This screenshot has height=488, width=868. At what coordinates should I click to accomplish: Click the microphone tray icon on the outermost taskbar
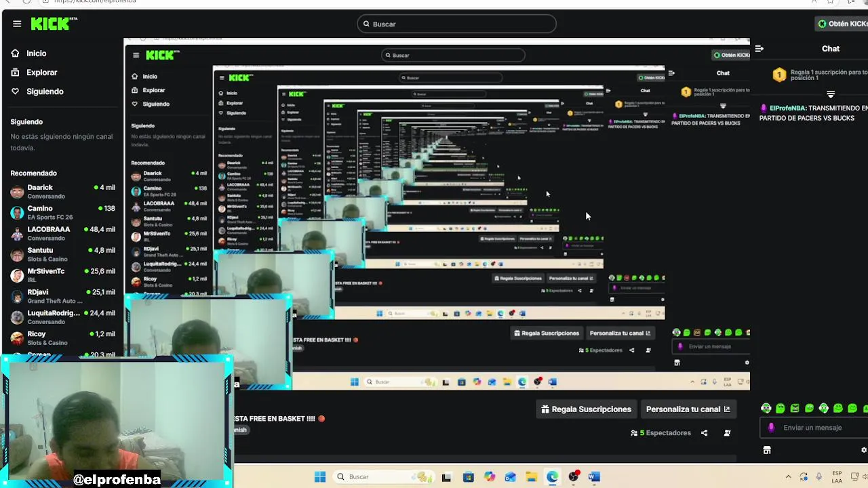tap(819, 477)
